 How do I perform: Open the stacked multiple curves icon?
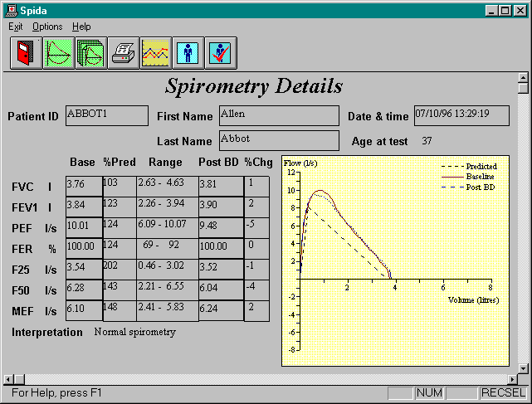tap(90, 53)
